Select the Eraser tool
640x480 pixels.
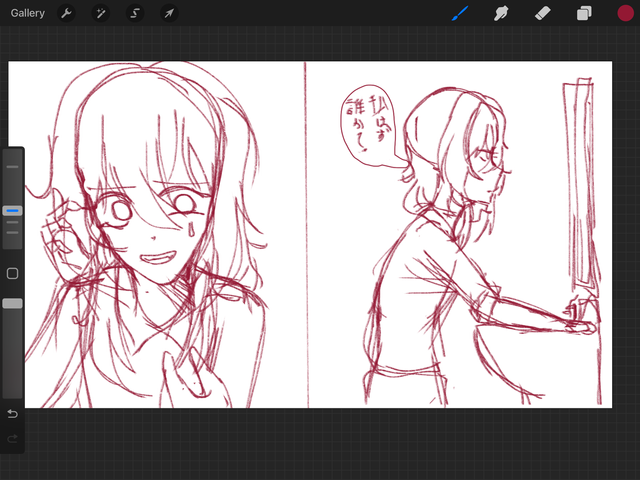coord(542,13)
